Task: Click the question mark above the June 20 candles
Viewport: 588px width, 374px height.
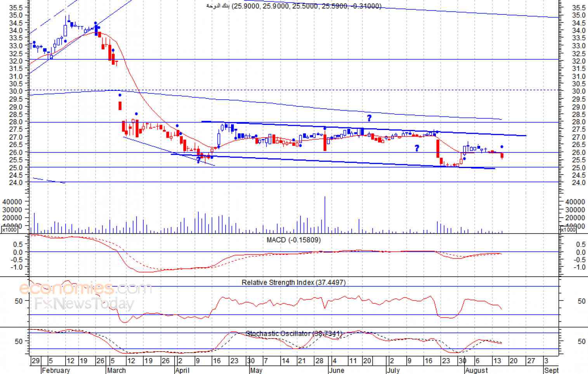Action: tap(369, 118)
